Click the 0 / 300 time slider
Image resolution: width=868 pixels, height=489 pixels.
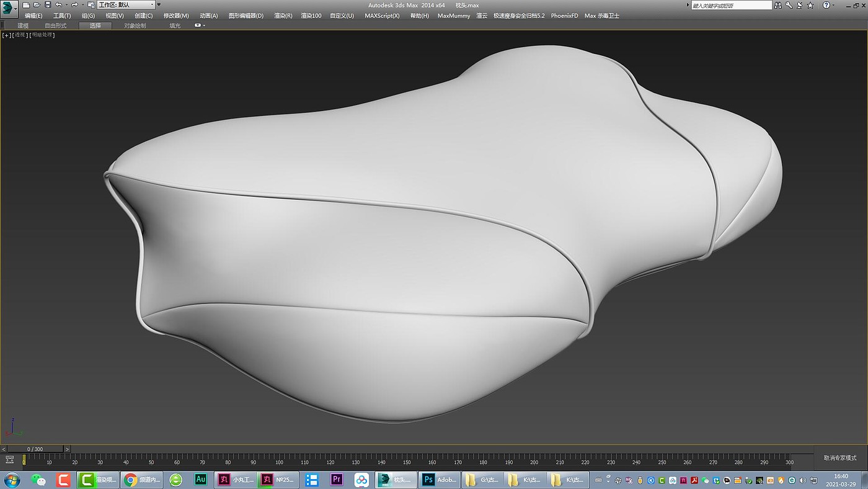point(35,449)
